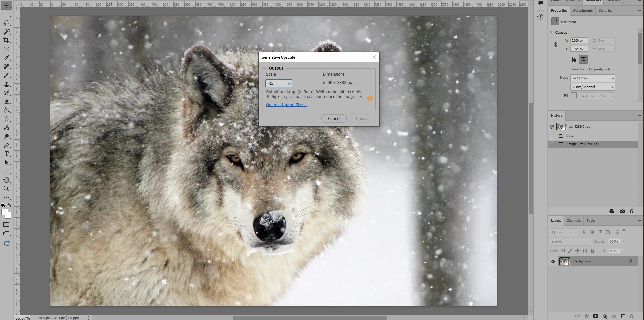Select the Image Size (Save As) history state

tap(593, 144)
